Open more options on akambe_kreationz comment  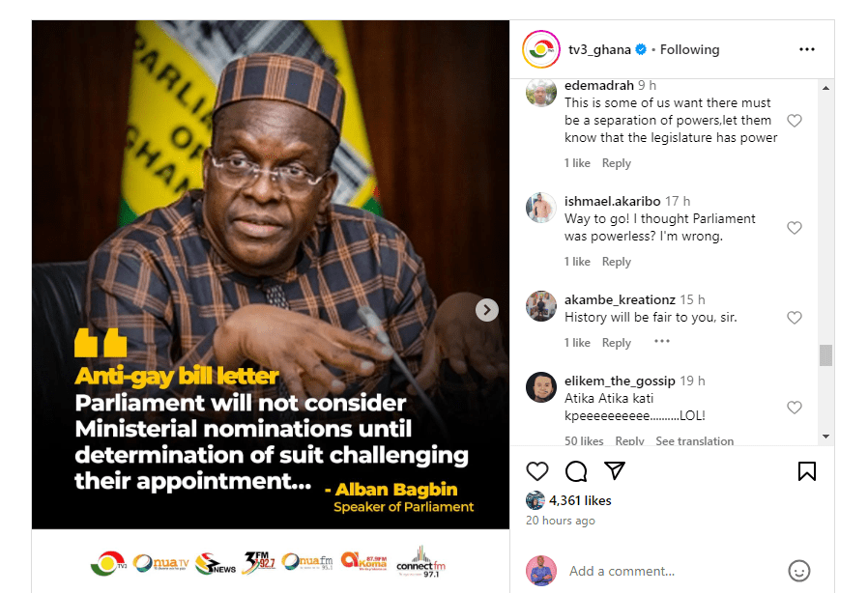[x=661, y=341]
